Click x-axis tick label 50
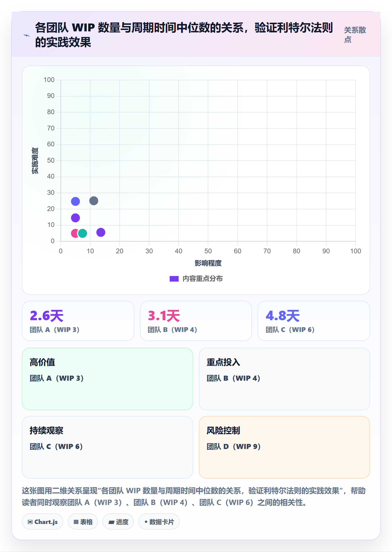 208,251
